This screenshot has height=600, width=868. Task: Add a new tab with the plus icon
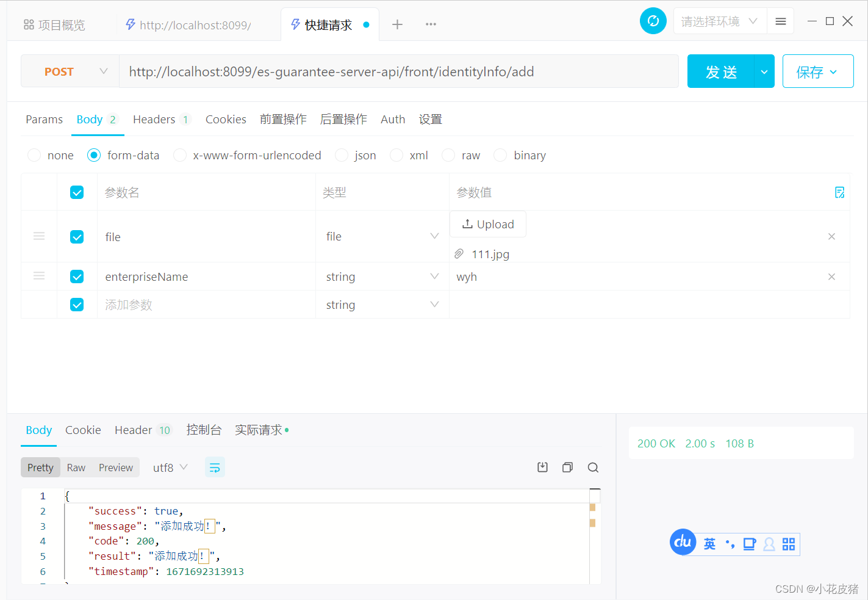click(x=397, y=24)
